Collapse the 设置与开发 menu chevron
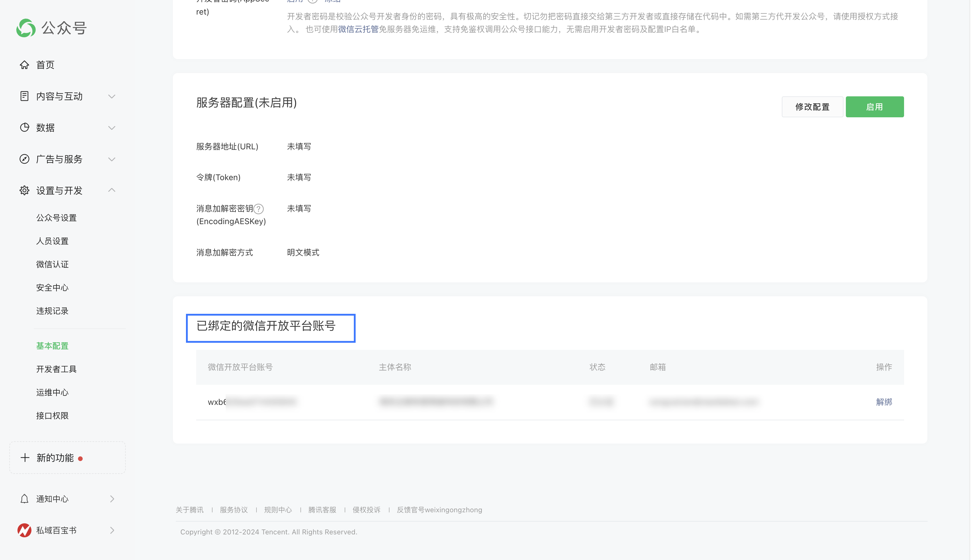Screen dimensions: 971x560 pos(112,190)
